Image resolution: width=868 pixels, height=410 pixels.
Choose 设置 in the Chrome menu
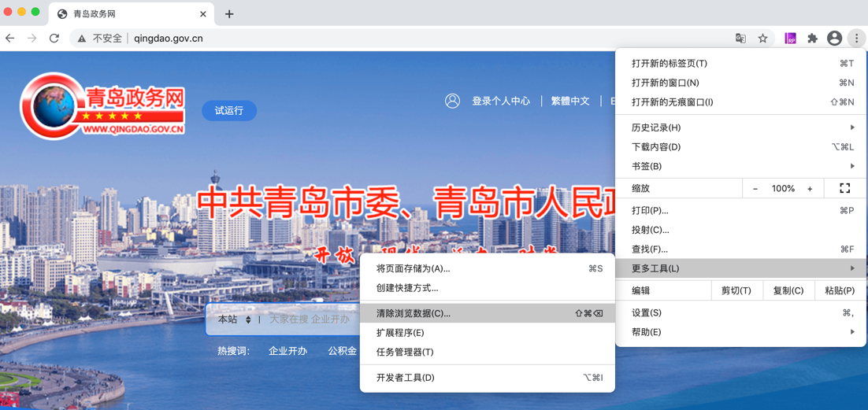click(647, 312)
